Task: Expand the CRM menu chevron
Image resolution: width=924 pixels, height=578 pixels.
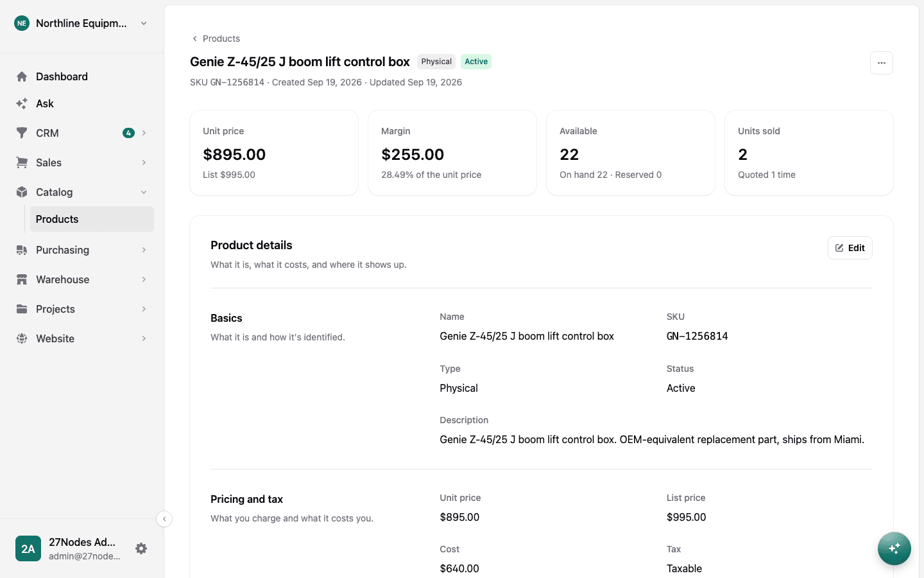Action: (x=144, y=133)
